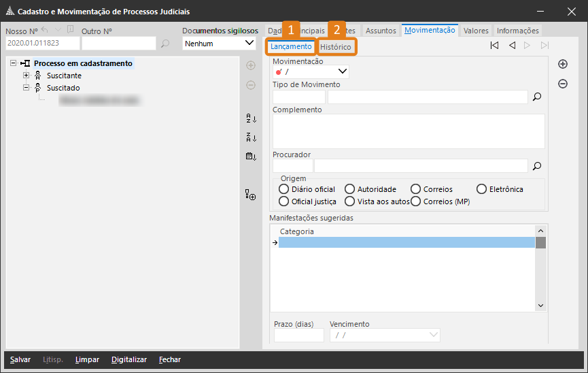Go to first record navigation arrow

click(494, 46)
